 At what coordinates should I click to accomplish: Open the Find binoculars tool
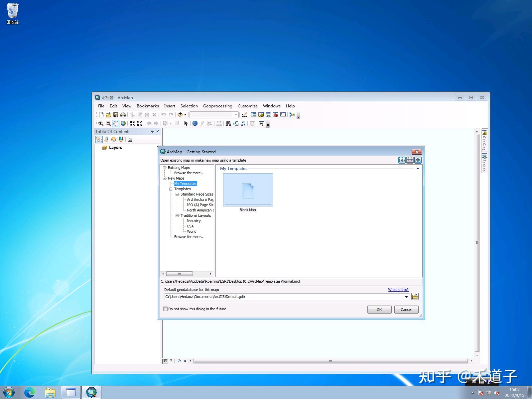click(x=228, y=123)
